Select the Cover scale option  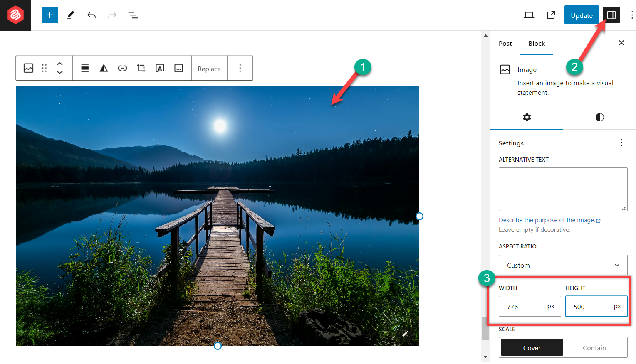[x=532, y=348]
